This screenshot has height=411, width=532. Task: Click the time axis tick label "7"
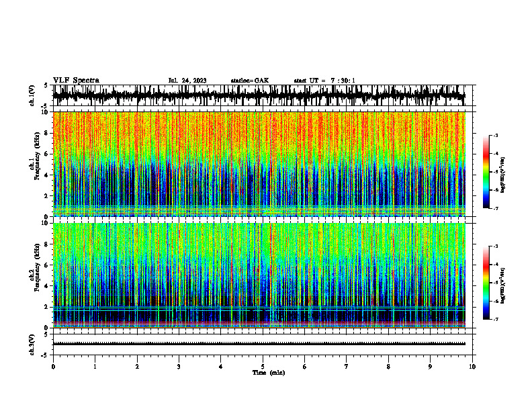tap(347, 367)
